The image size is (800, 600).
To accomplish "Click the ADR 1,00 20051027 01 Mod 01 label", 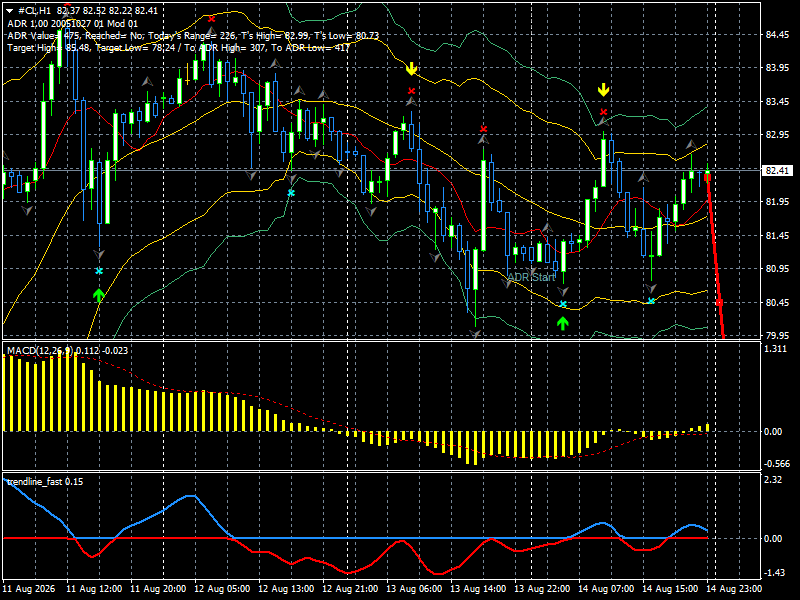I will pyautogui.click(x=72, y=23).
